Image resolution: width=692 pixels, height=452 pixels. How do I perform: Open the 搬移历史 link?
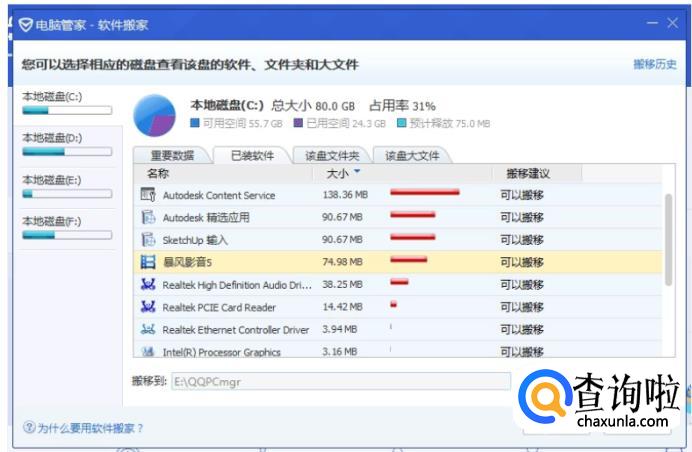[x=655, y=64]
